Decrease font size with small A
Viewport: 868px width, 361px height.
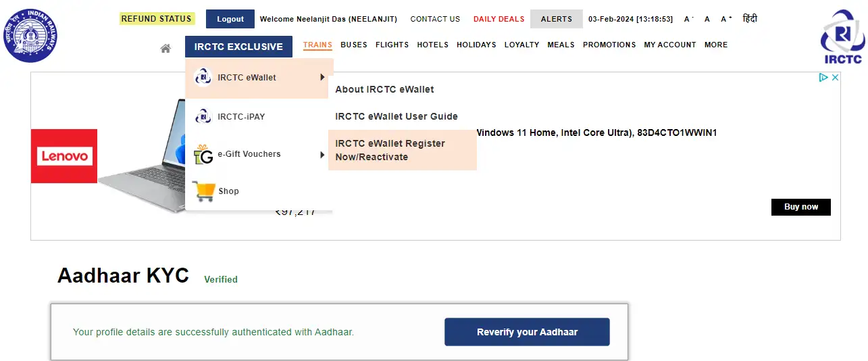click(x=688, y=19)
